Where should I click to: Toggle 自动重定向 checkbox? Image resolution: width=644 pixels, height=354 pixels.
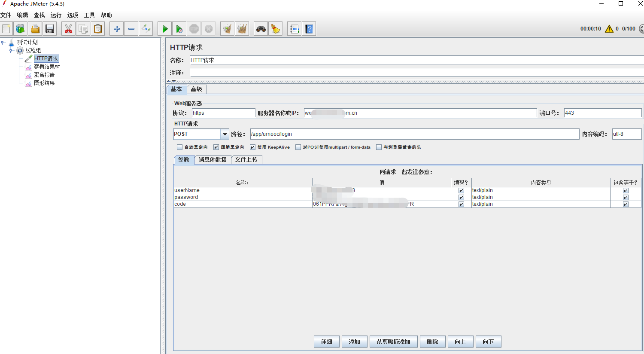tap(180, 147)
